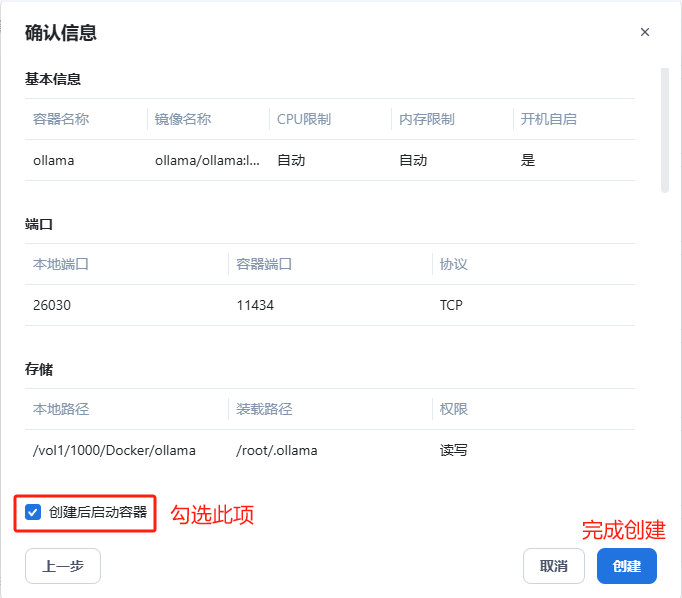
Task: Click the 取消 button
Action: pos(553,566)
